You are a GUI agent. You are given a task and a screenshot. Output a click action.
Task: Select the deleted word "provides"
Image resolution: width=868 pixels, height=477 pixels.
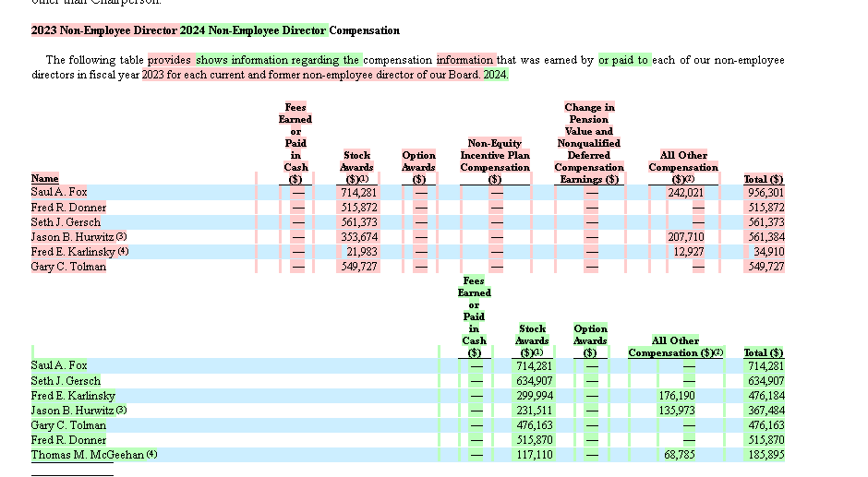click(170, 60)
